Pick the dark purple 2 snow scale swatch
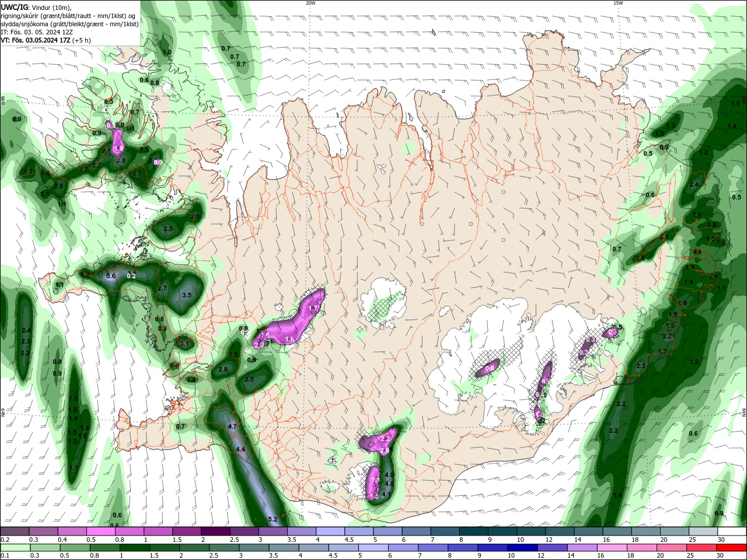747x560 pixels. pyautogui.click(x=215, y=531)
